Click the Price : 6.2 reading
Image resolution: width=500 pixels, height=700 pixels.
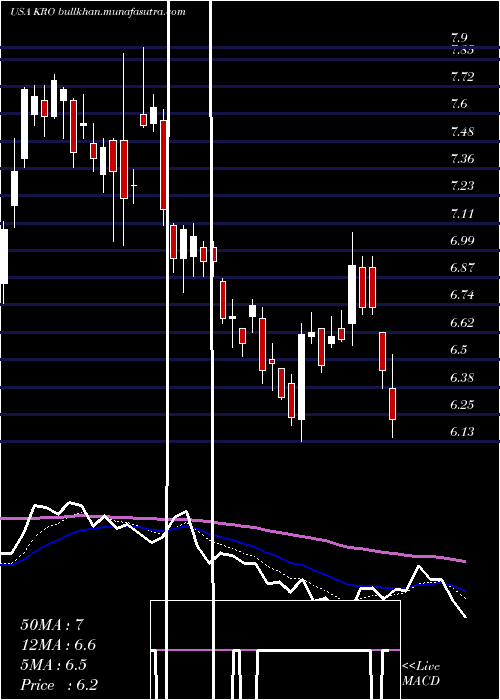(59, 685)
